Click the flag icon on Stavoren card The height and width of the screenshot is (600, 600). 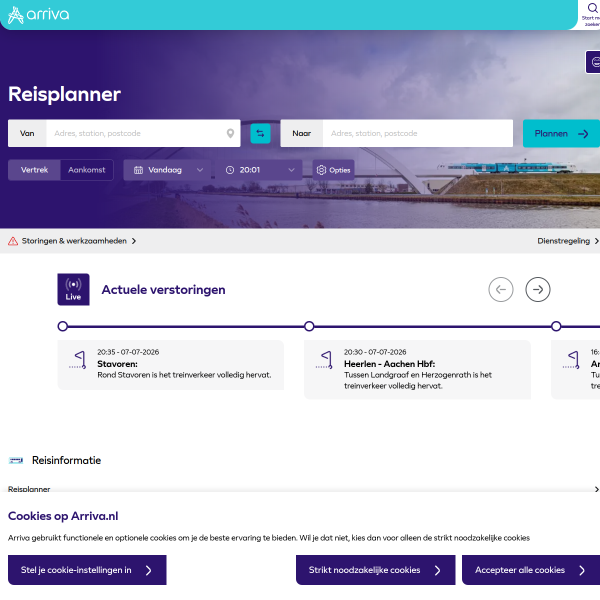point(78,360)
